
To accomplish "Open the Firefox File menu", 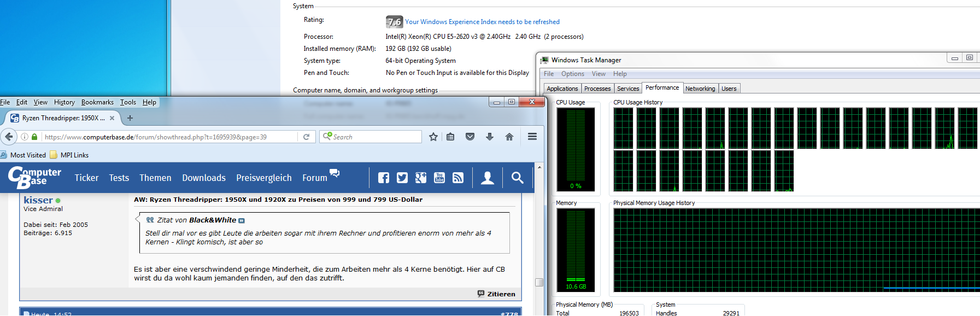I will (5, 102).
